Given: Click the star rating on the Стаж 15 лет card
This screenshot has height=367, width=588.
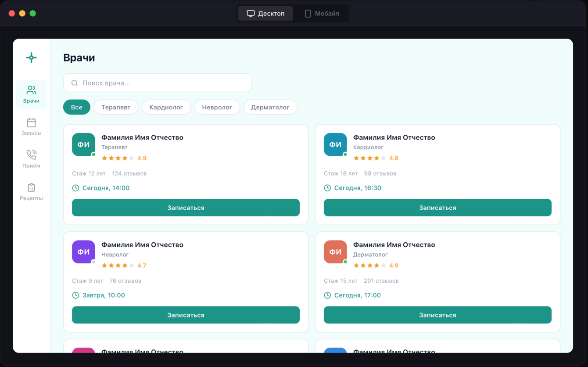Looking at the screenshot, I should [370, 266].
